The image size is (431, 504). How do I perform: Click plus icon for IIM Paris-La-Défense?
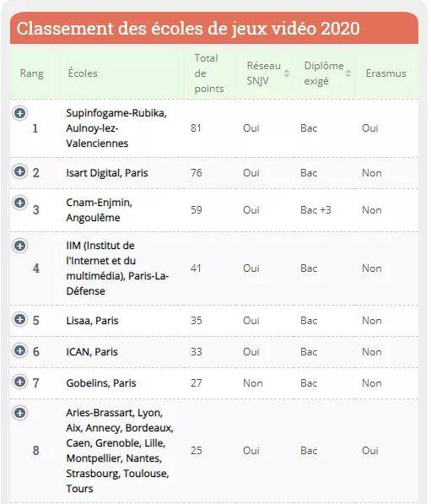pos(20,246)
